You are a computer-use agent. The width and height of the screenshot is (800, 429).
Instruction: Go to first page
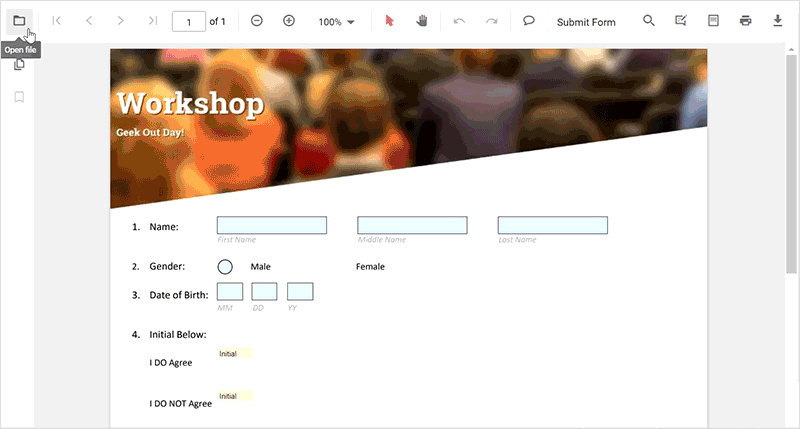[x=57, y=21]
